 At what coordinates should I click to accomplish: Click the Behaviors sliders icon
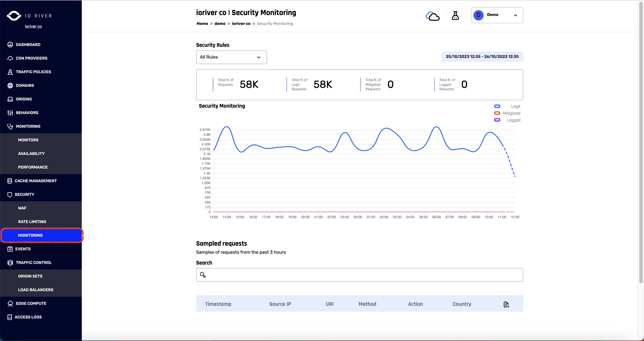coord(10,113)
